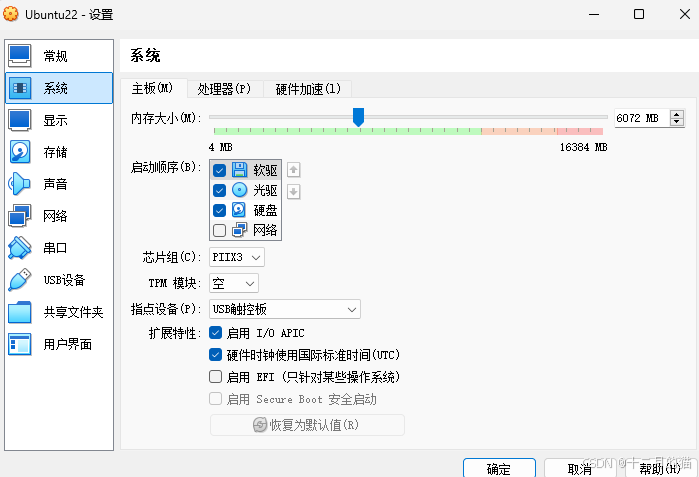Image resolution: width=699 pixels, height=477 pixels.
Task: Decrease memory with spinner down arrow
Action: [x=677, y=122]
